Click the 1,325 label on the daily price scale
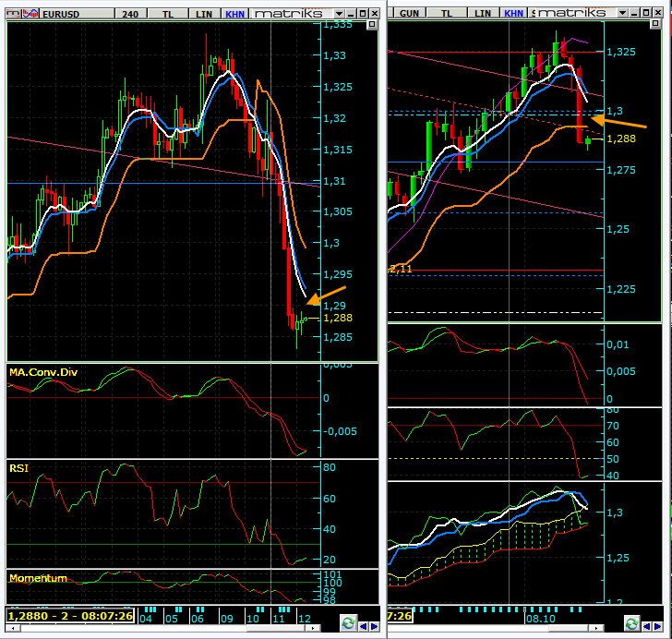672x639 pixels. (621, 52)
